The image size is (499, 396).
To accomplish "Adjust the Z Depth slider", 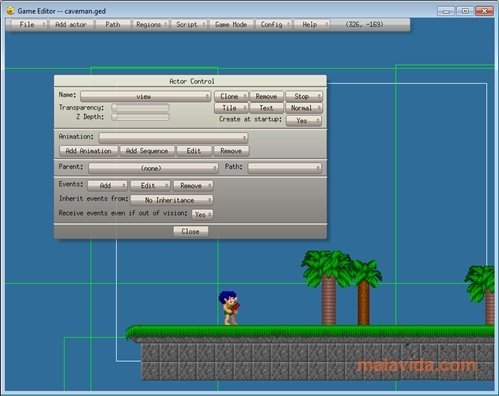I will 140,117.
